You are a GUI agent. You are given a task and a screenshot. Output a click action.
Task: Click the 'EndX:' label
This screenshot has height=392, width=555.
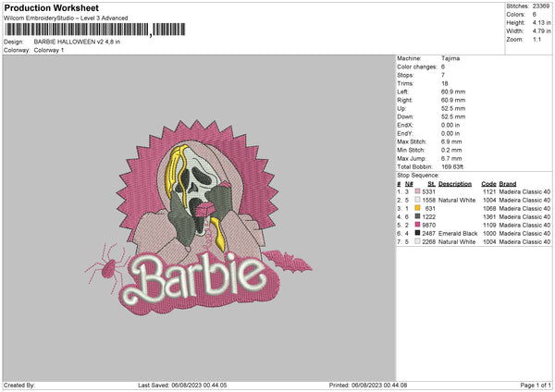405,125
